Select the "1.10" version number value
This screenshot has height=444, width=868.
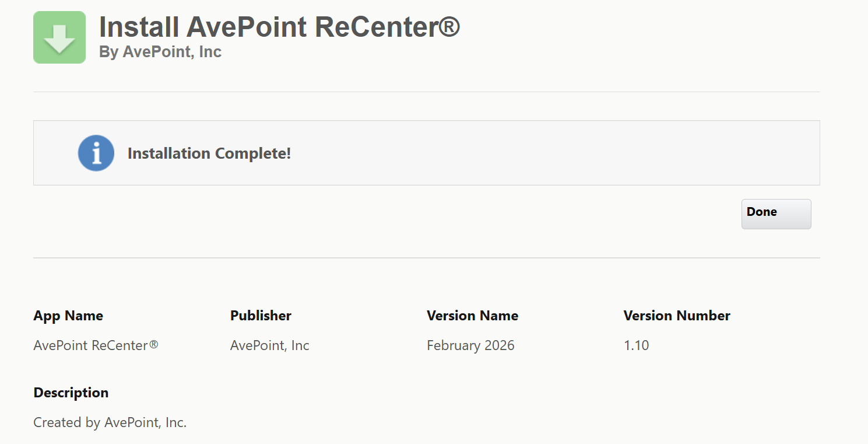(636, 345)
